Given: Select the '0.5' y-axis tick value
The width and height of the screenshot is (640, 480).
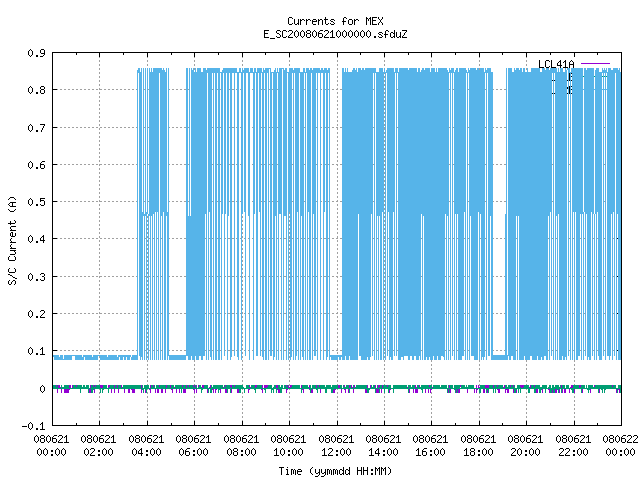Looking at the screenshot, I should (x=36, y=202).
